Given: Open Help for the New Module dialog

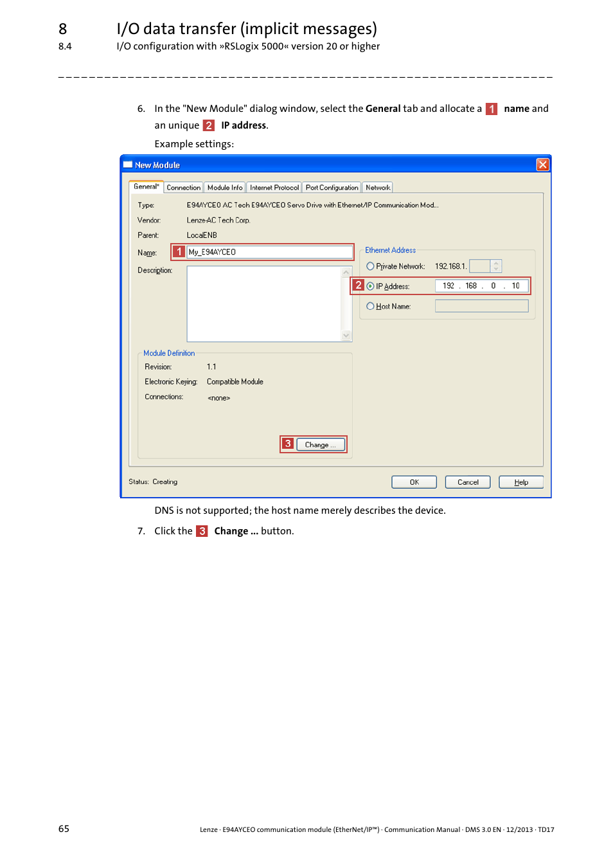Looking at the screenshot, I should 521,482.
